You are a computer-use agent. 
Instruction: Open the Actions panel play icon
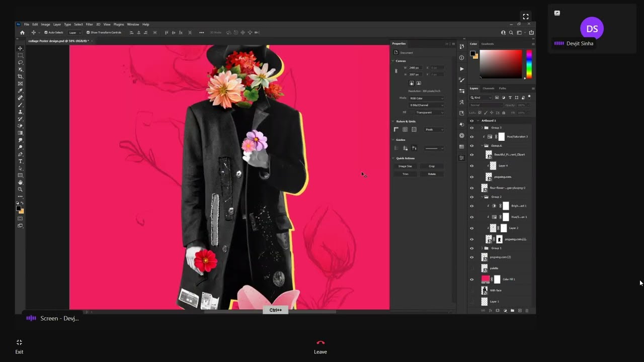[x=461, y=69]
